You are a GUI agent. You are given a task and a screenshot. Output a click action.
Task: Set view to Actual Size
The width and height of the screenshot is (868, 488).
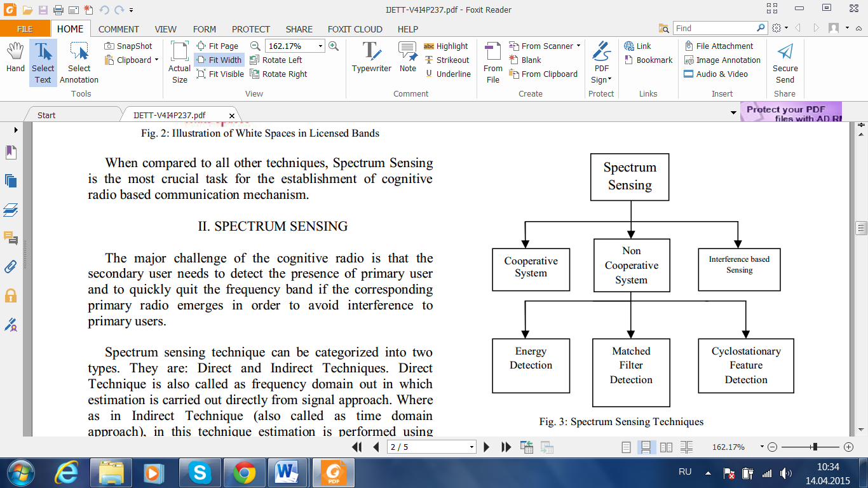pyautogui.click(x=179, y=63)
